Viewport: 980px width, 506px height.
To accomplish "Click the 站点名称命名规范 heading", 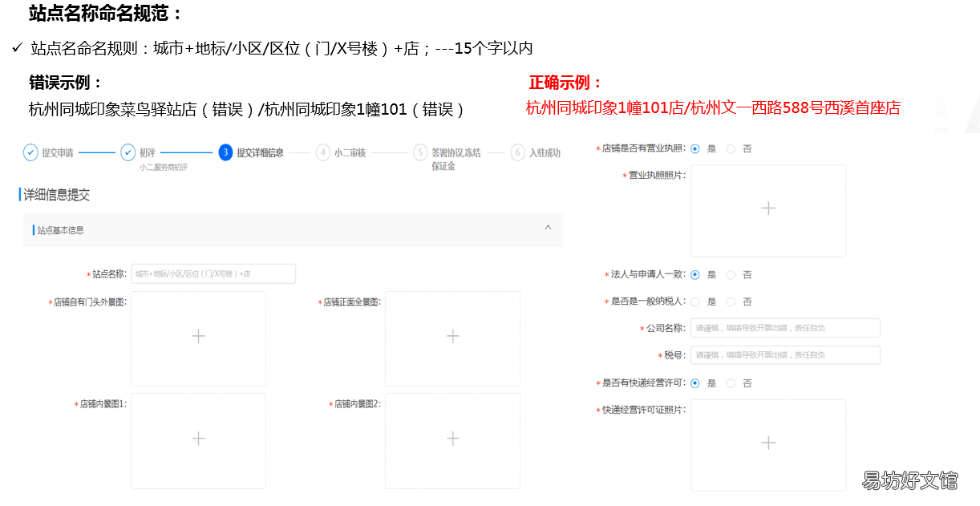I will point(106,14).
